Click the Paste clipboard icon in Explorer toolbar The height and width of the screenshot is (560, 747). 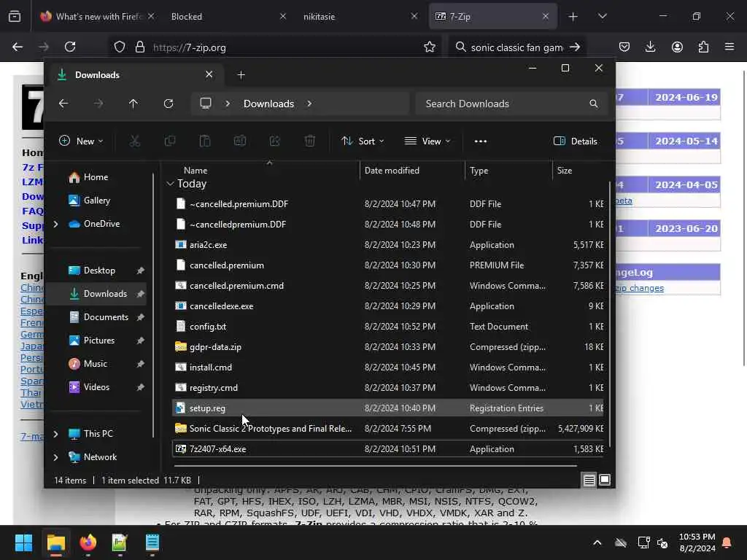coord(205,141)
